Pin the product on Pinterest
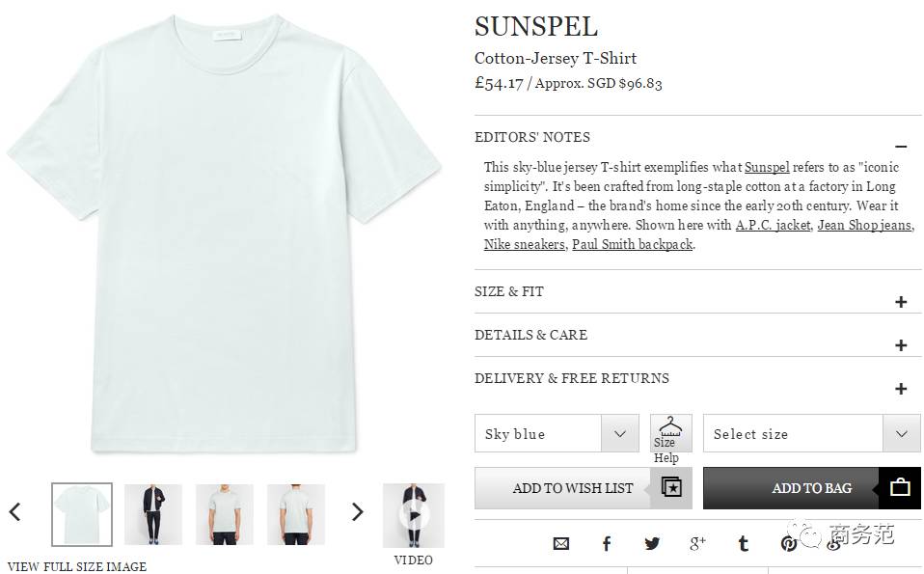The width and height of the screenshot is (924, 574). [x=789, y=544]
